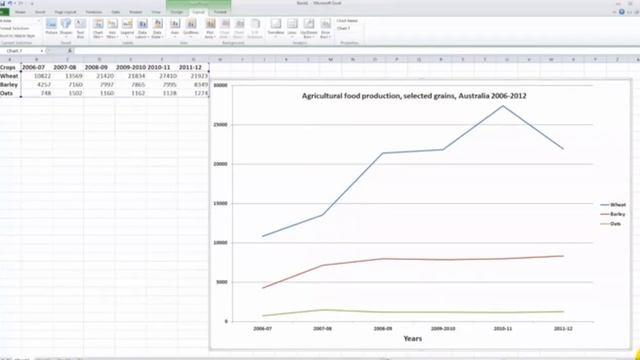Screen dimensions: 640x360
Task: Switch to the Chart Tools Format tab
Action: pyautogui.click(x=220, y=12)
